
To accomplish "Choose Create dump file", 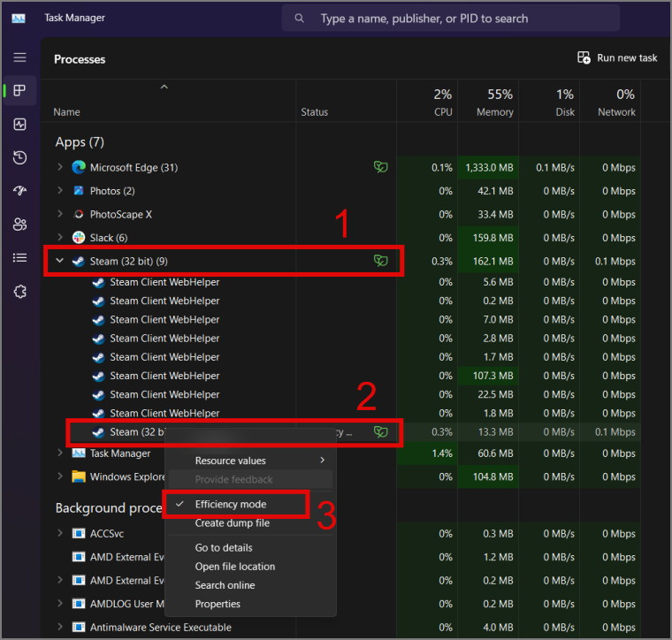I will click(x=250, y=523).
